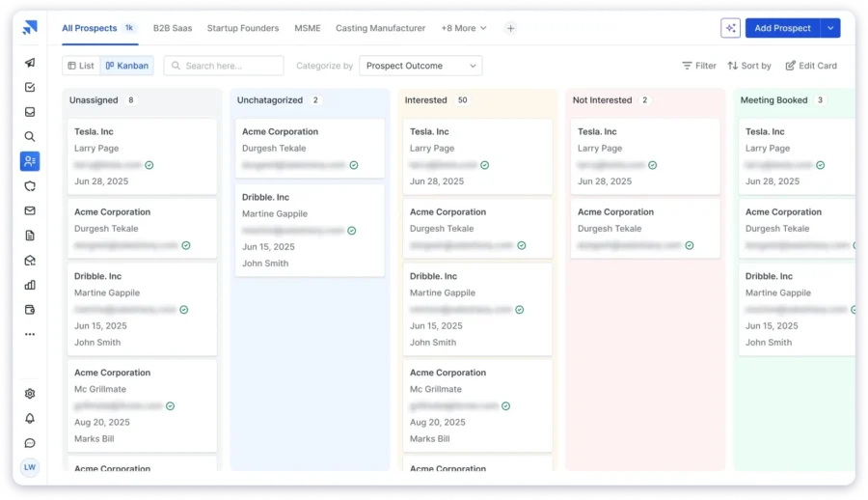This screenshot has height=500, width=868.
Task: Click verified check on Unassigned Tesla. Inc card
Action: [x=149, y=165]
